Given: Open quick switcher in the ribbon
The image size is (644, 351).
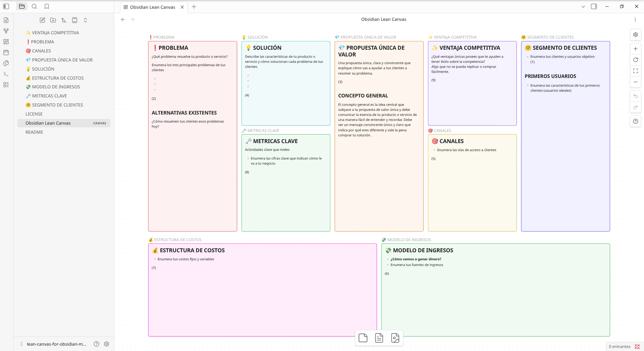Looking at the screenshot, I should (x=6, y=20).
